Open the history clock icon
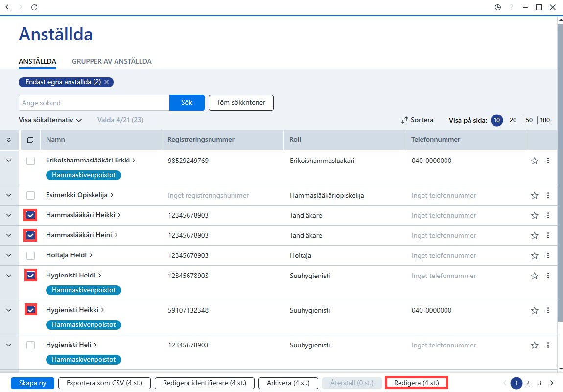The height and width of the screenshot is (392, 563). point(498,7)
